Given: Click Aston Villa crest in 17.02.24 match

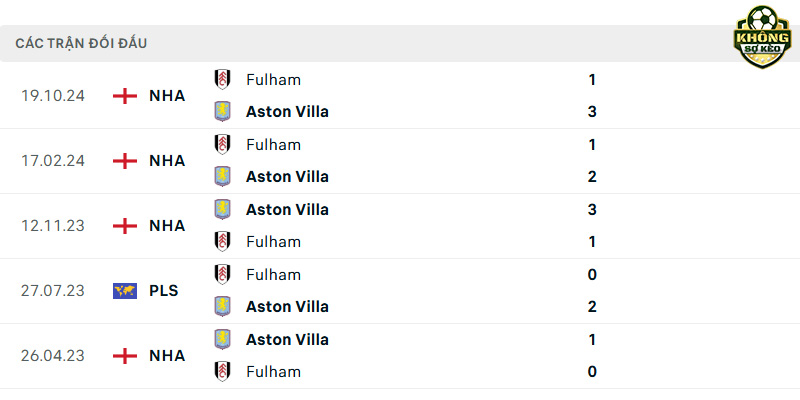Looking at the screenshot, I should [x=222, y=177].
